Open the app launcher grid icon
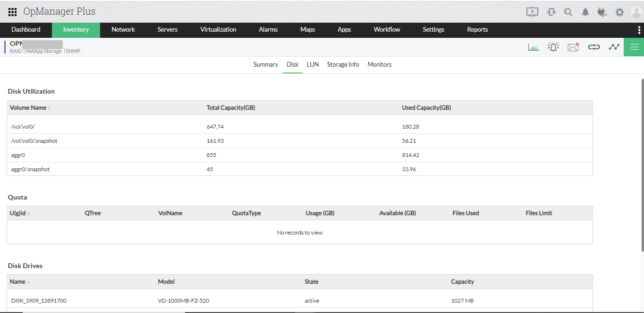 (x=12, y=12)
